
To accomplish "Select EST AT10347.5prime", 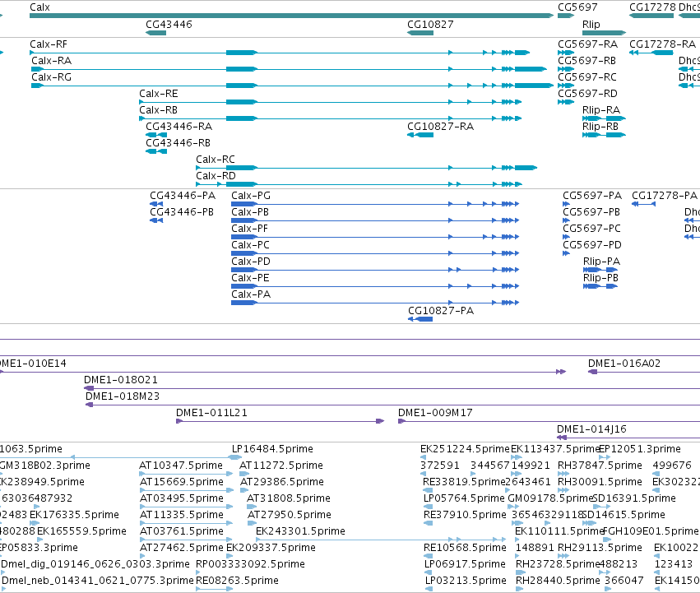I will click(x=181, y=466).
